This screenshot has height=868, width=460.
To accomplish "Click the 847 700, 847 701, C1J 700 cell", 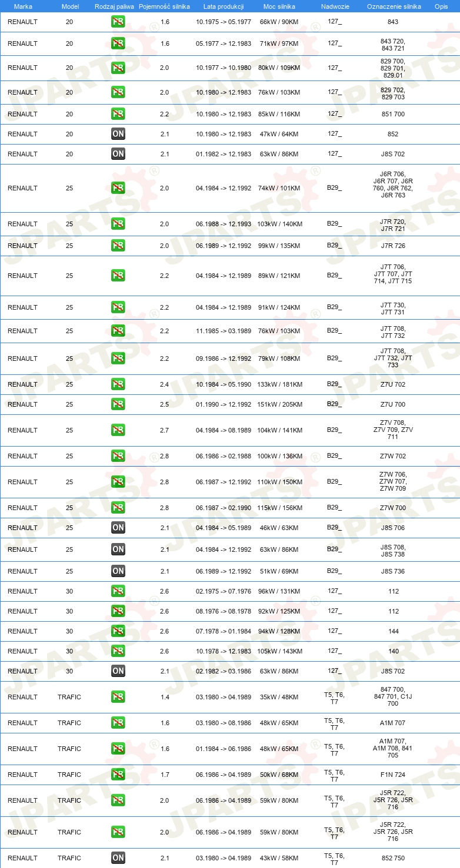I will coord(393,696).
